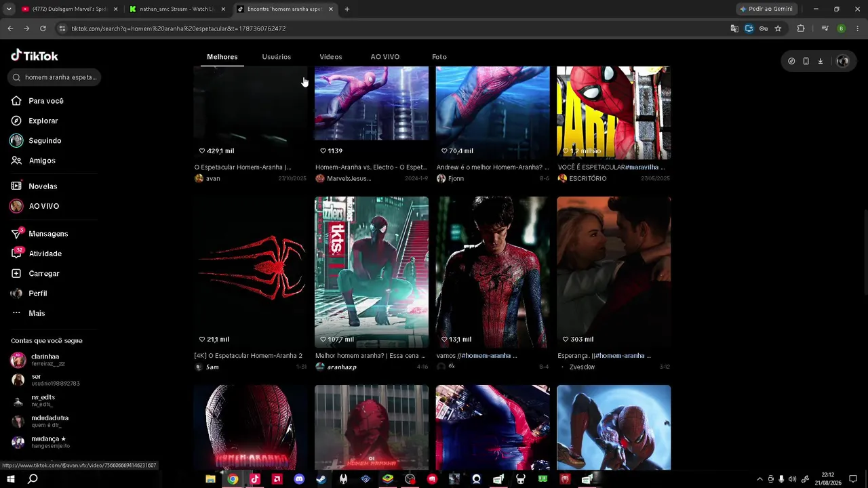Close the nathan_amc Stream browser tab
Viewport: 868px width, 488px height.
pyautogui.click(x=223, y=9)
